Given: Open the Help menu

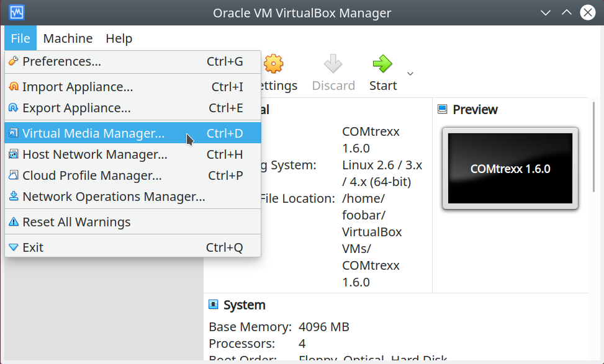Looking at the screenshot, I should coord(119,38).
